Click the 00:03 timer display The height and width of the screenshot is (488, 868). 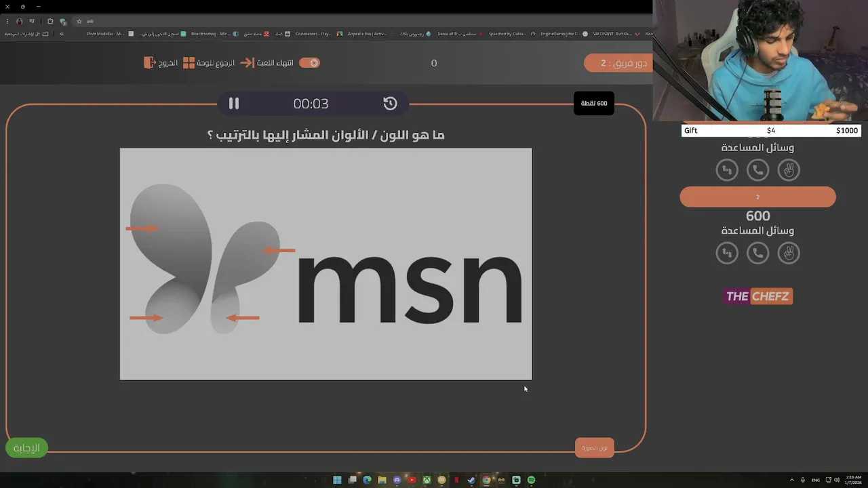(311, 104)
